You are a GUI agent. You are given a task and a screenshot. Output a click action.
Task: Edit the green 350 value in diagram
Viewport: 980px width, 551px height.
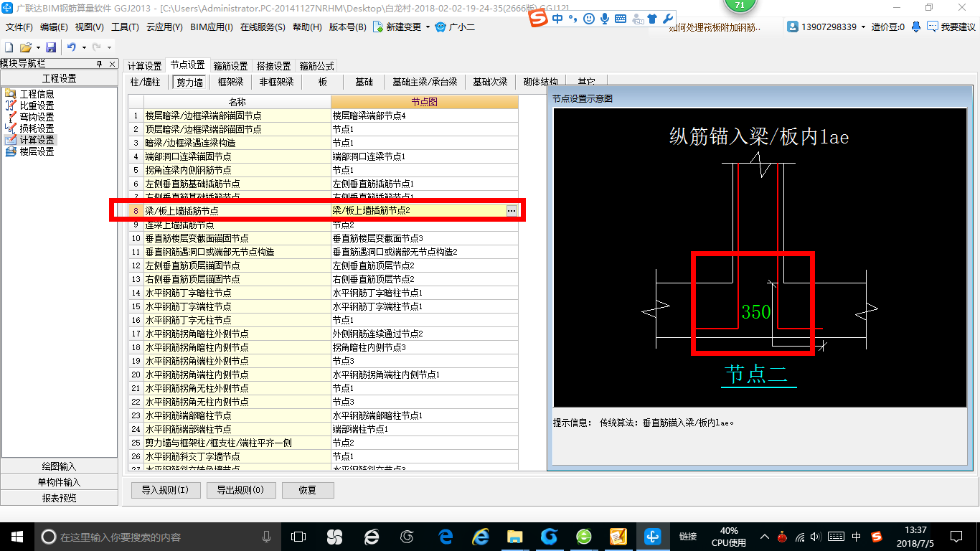(x=756, y=312)
